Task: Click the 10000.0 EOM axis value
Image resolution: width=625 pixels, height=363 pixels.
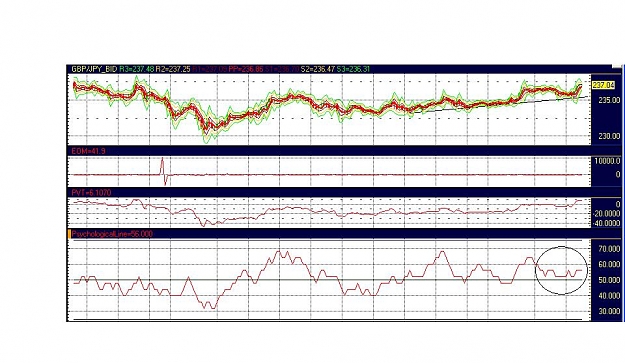Action: click(x=607, y=161)
